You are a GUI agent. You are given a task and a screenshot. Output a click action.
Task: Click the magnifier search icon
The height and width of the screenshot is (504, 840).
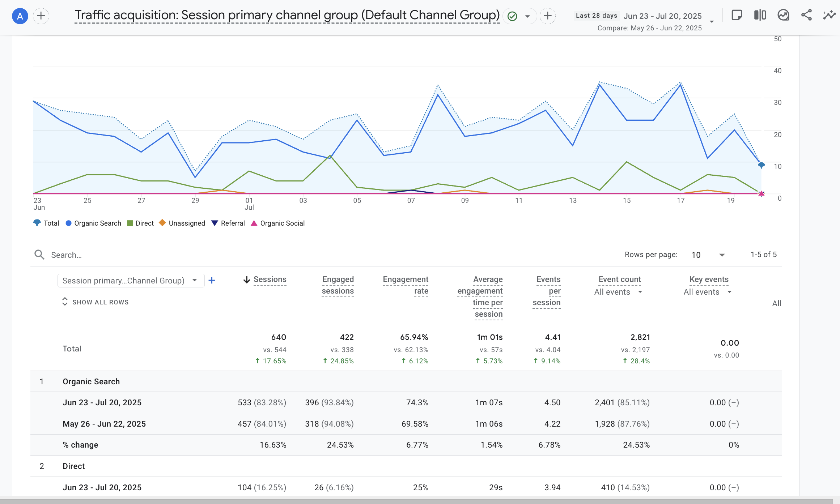click(39, 255)
